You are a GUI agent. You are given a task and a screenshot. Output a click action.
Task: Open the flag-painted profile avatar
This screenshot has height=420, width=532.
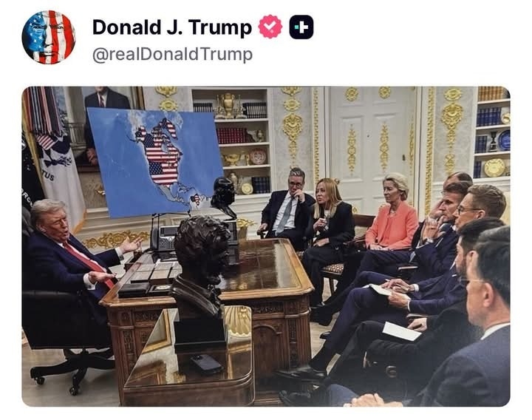49,37
